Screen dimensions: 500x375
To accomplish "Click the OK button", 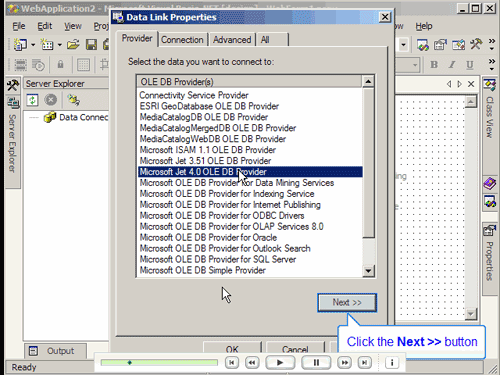I will coord(232,347).
